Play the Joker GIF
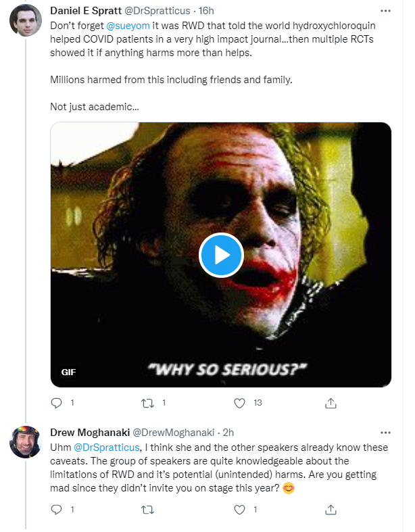 [x=221, y=255]
